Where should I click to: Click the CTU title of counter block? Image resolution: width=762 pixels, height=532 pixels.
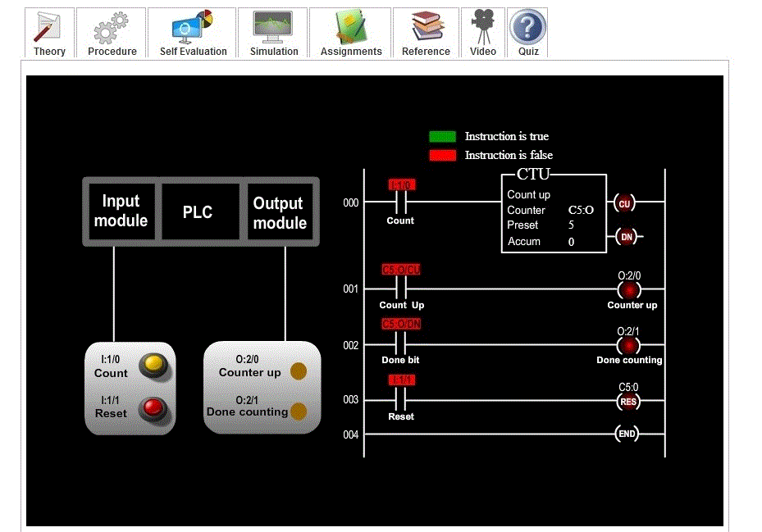point(533,174)
